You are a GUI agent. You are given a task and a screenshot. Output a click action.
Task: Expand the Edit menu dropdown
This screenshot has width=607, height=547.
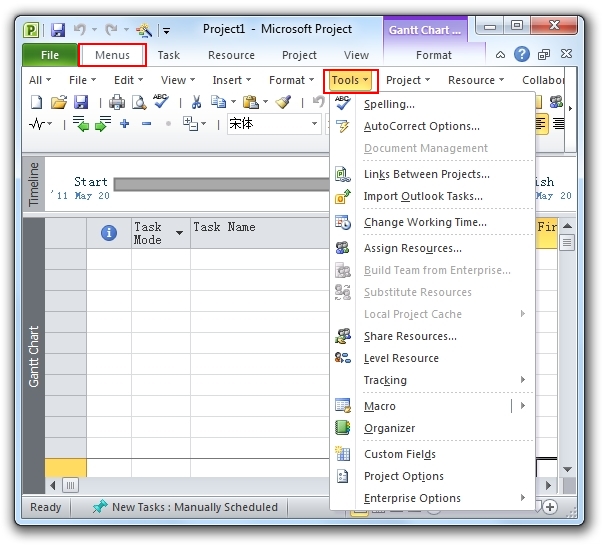(x=128, y=80)
